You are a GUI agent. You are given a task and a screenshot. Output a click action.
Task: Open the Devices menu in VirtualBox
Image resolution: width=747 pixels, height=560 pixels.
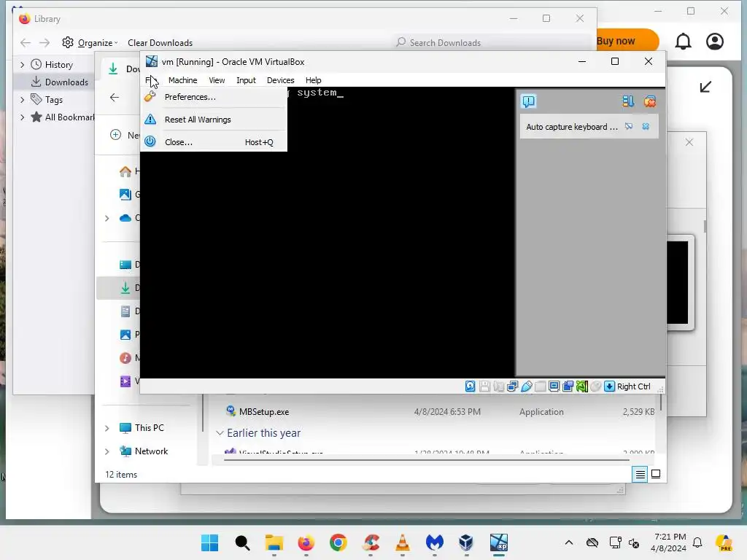tap(281, 80)
